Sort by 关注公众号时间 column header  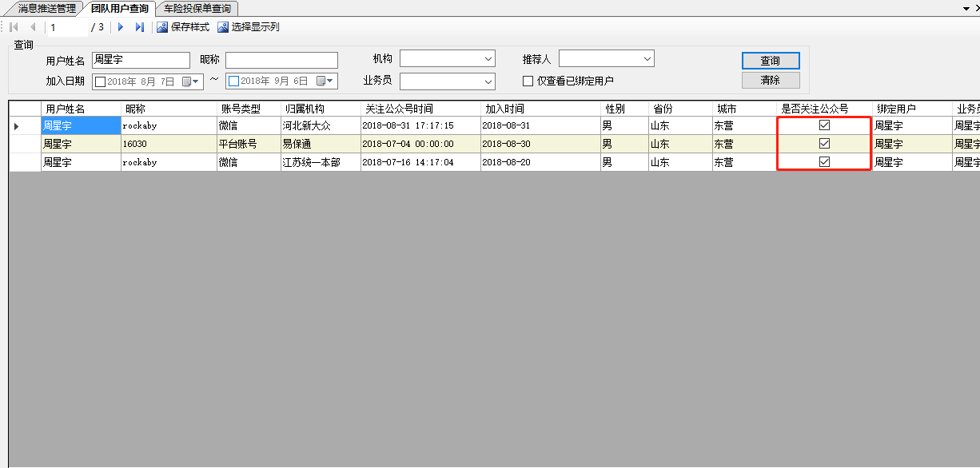(421, 109)
